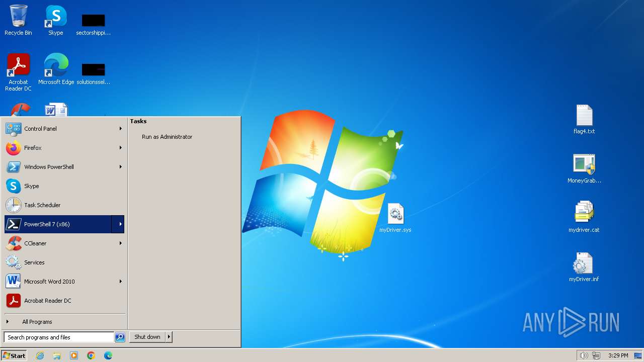This screenshot has height=362, width=644.
Task: Launch Skype from Start menu list
Action: click(x=64, y=186)
